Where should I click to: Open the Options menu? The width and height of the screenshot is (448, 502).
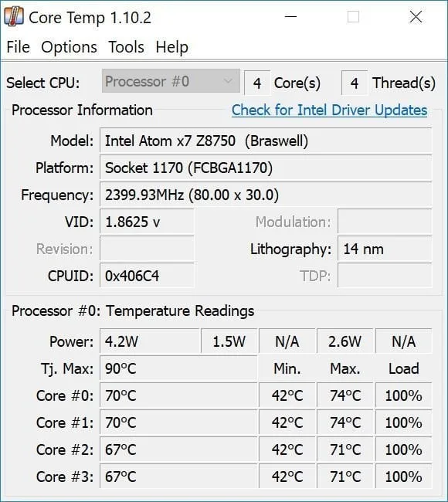[69, 47]
